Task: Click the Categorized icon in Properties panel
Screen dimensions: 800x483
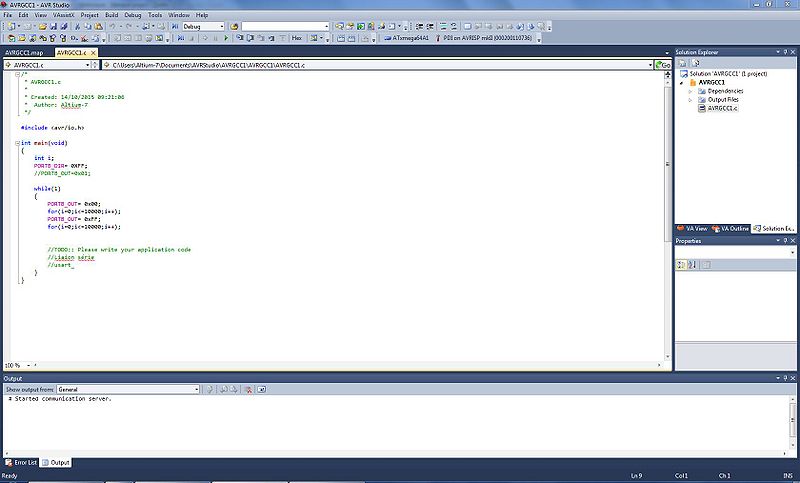Action: pos(681,264)
